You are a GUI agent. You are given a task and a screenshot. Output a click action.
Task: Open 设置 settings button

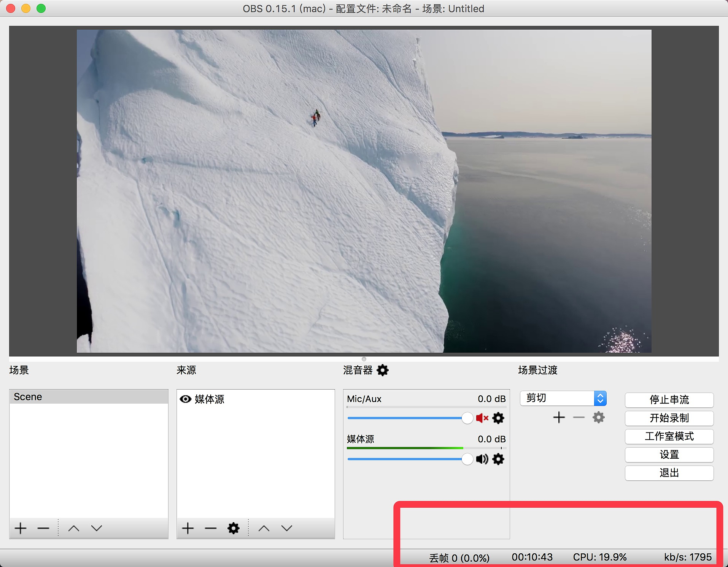click(669, 455)
